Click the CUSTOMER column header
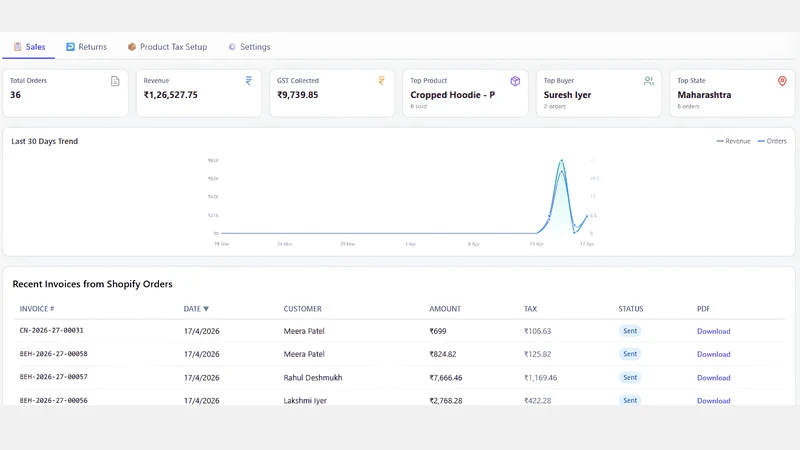 [x=303, y=309]
